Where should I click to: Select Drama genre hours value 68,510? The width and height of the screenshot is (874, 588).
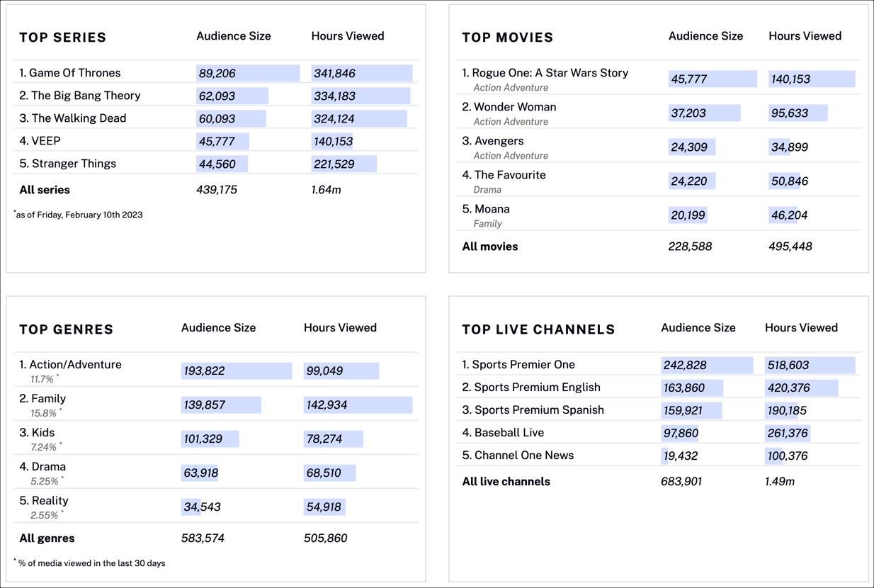click(x=324, y=473)
